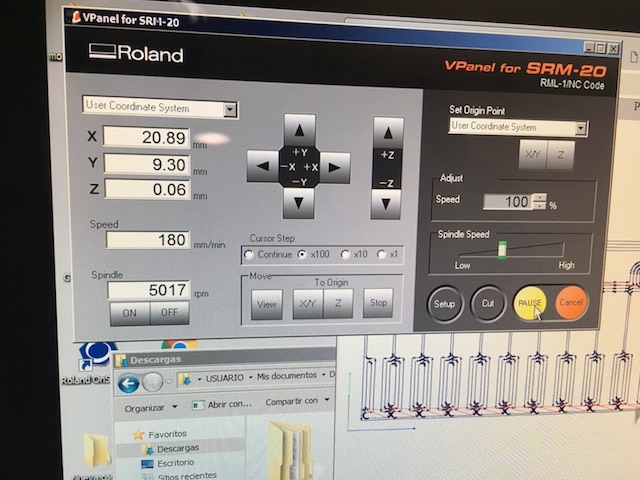Viewport: 640px width, 480px height.
Task: Adjust the Spindle Speed slider handle
Action: (502, 249)
